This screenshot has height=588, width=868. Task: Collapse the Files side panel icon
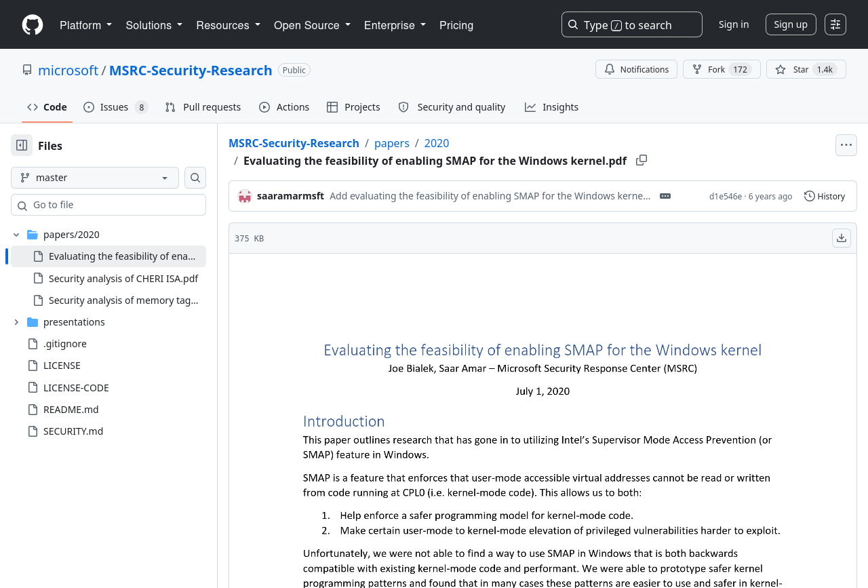(x=22, y=145)
